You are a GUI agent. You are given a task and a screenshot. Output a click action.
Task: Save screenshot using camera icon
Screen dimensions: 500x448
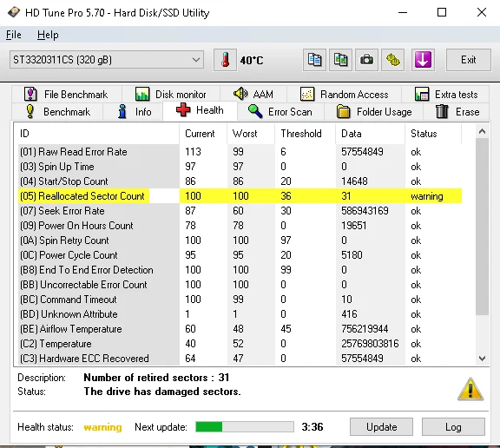(x=366, y=60)
